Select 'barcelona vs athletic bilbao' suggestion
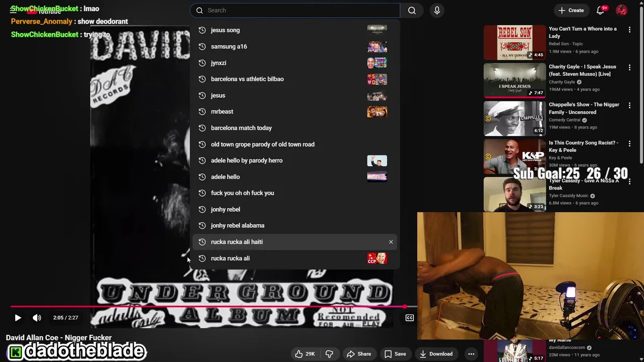Image resolution: width=644 pixels, height=362 pixels. pyautogui.click(x=295, y=79)
